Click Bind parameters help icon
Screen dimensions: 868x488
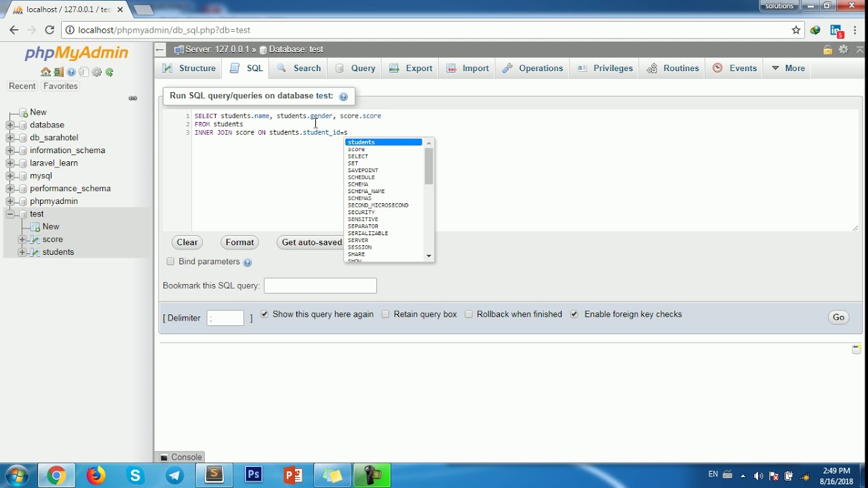pos(248,262)
